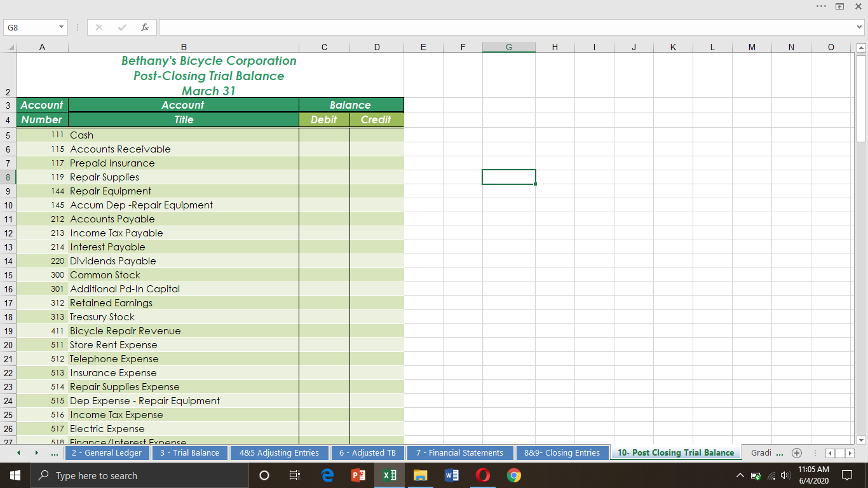Select the Debit column header cell

pyautogui.click(x=324, y=119)
